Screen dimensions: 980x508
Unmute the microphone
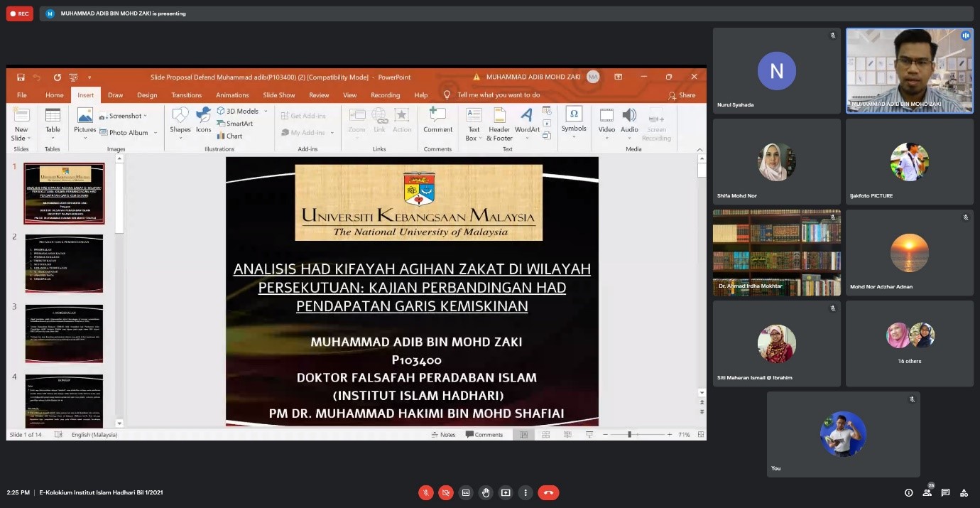(x=426, y=492)
